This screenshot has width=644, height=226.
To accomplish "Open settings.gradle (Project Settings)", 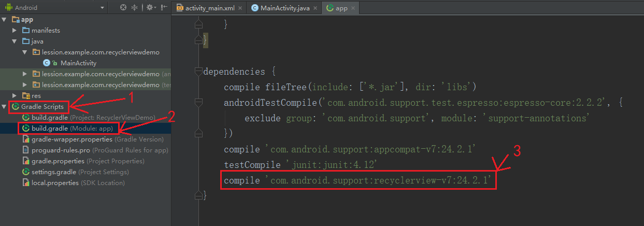I will (80, 172).
